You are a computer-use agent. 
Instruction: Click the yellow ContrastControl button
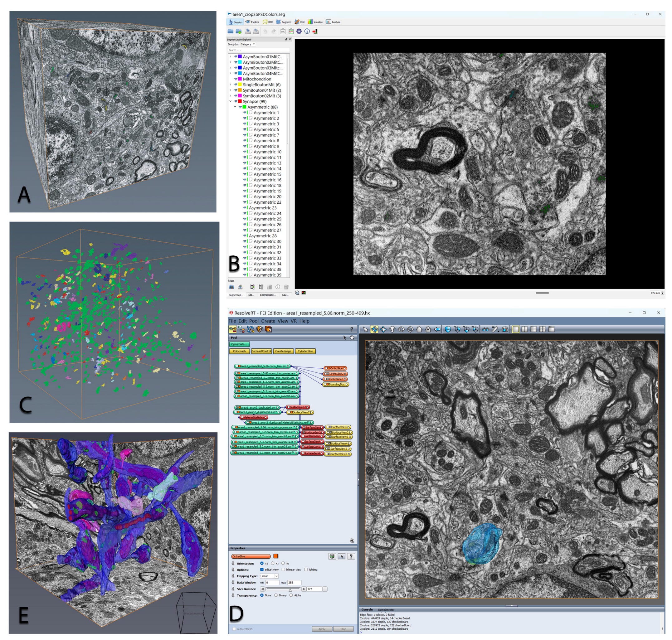click(261, 351)
